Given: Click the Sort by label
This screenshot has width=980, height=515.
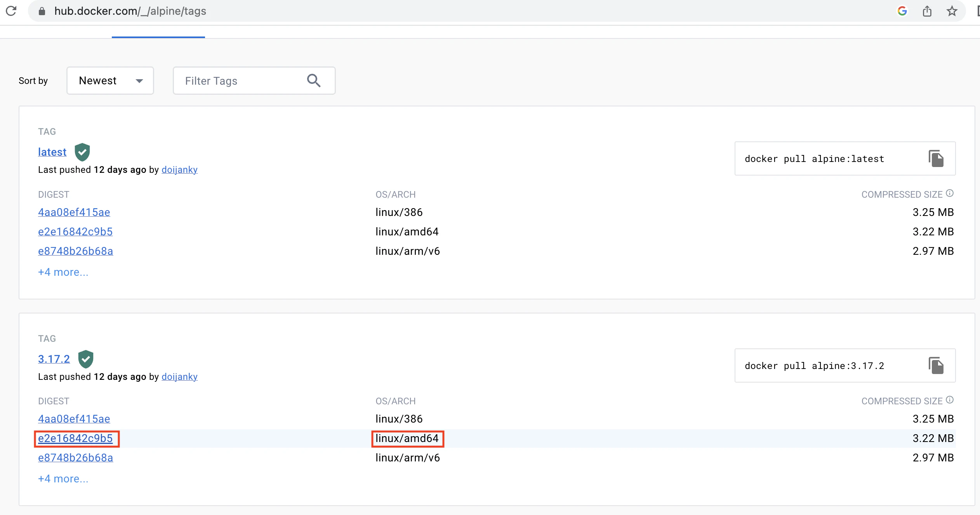Looking at the screenshot, I should pyautogui.click(x=33, y=81).
